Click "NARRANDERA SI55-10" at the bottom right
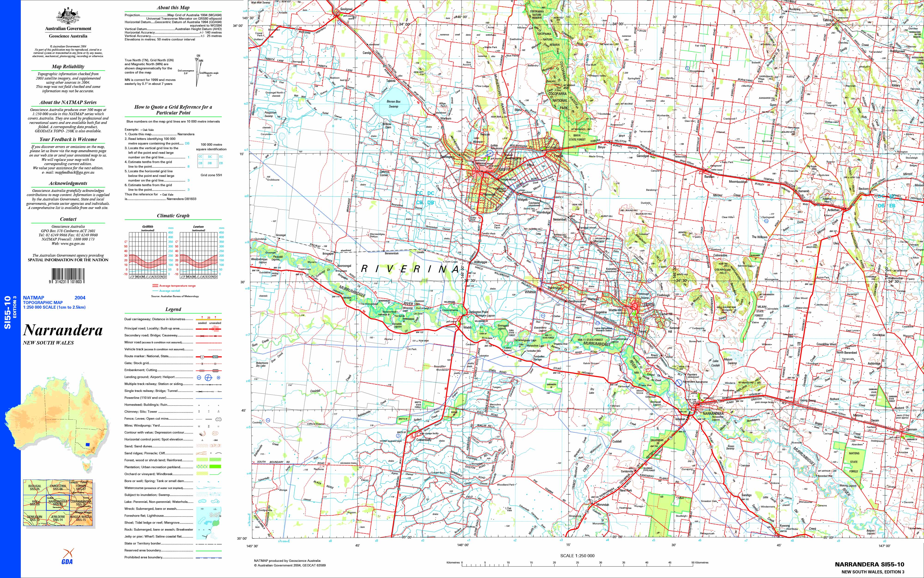 (x=869, y=564)
